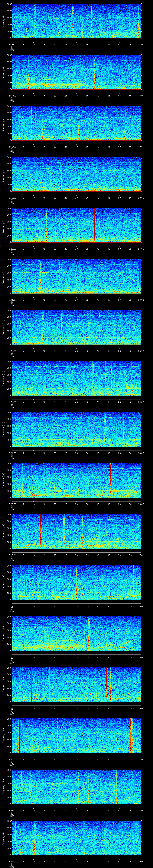Select the "8:20:00" start time label
The width and height of the screenshot is (153, 868).
tap(12, 249)
